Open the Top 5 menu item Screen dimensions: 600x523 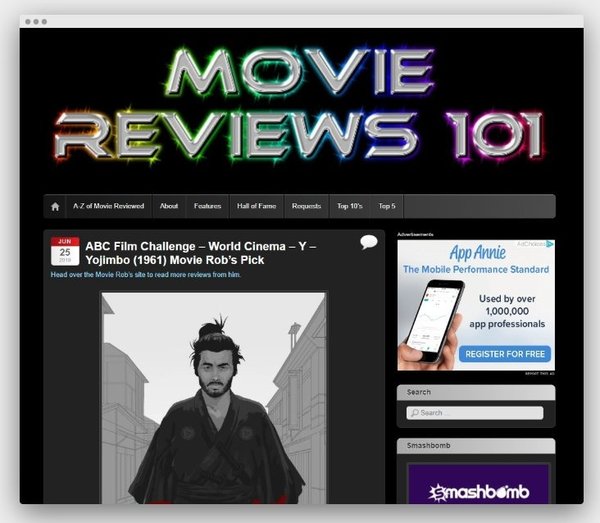pyautogui.click(x=387, y=206)
